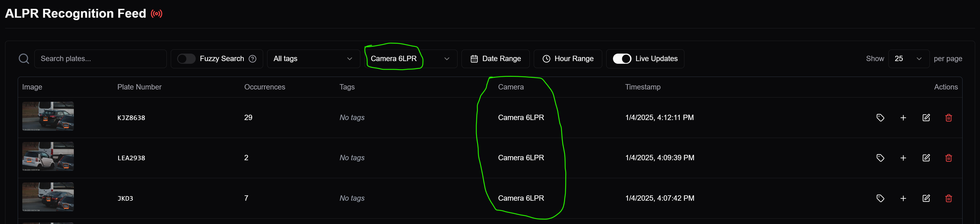Open the Date Range picker
980x224 pixels.
(x=495, y=59)
